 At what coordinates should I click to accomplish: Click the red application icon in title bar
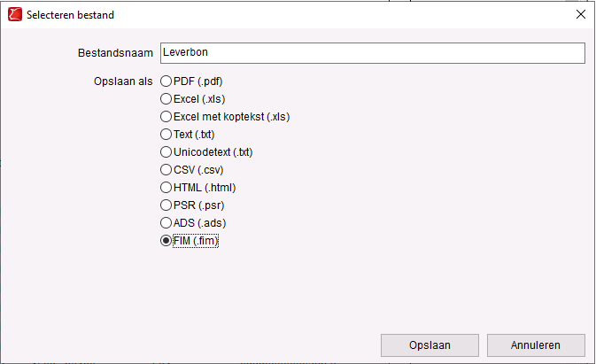(x=15, y=14)
